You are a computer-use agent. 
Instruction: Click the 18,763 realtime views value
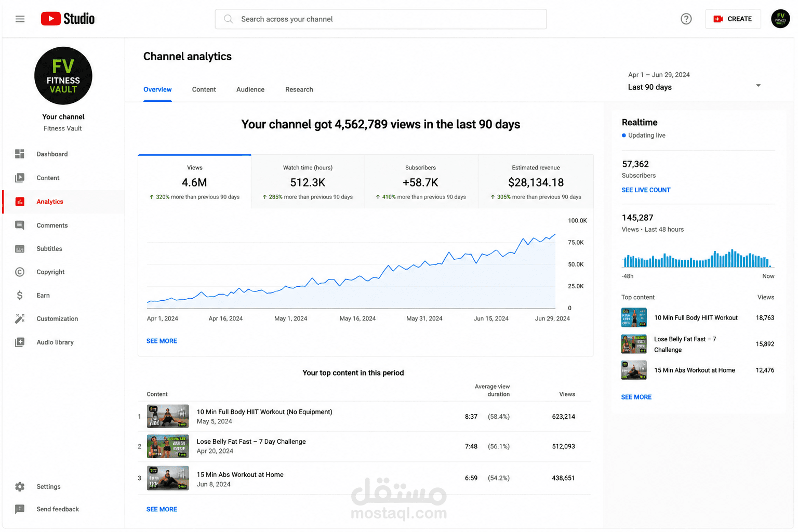765,318
